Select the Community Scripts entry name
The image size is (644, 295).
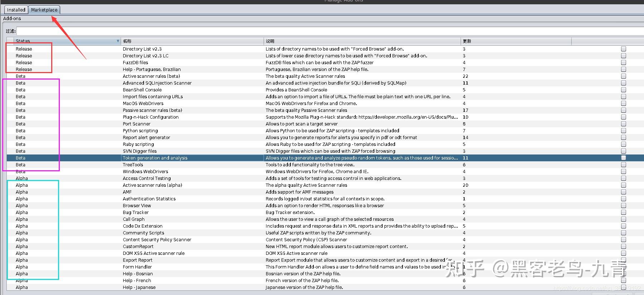pos(143,233)
